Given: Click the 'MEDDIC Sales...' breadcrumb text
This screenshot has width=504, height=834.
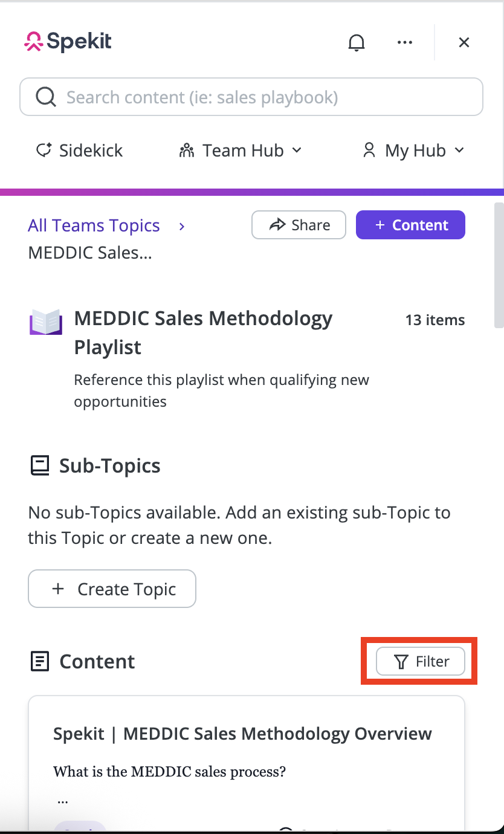Looking at the screenshot, I should (89, 253).
